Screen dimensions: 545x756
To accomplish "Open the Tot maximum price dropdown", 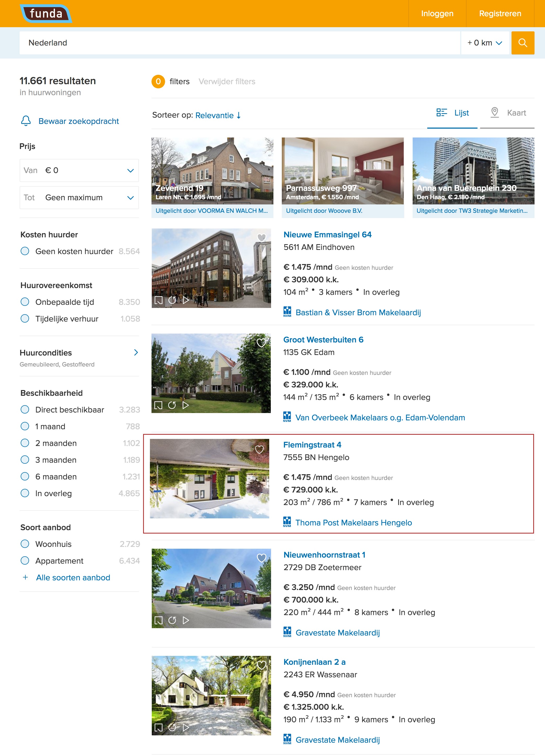I will click(x=79, y=198).
